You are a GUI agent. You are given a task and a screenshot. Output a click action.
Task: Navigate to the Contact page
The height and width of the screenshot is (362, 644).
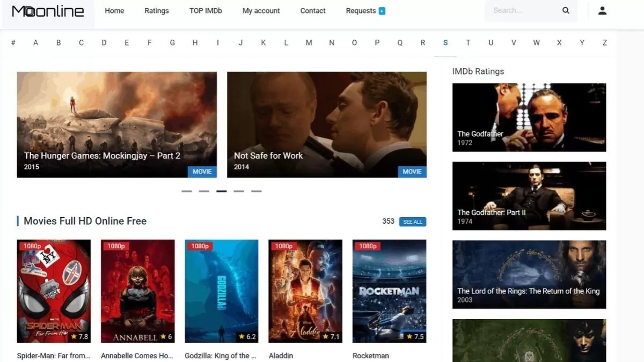313,11
